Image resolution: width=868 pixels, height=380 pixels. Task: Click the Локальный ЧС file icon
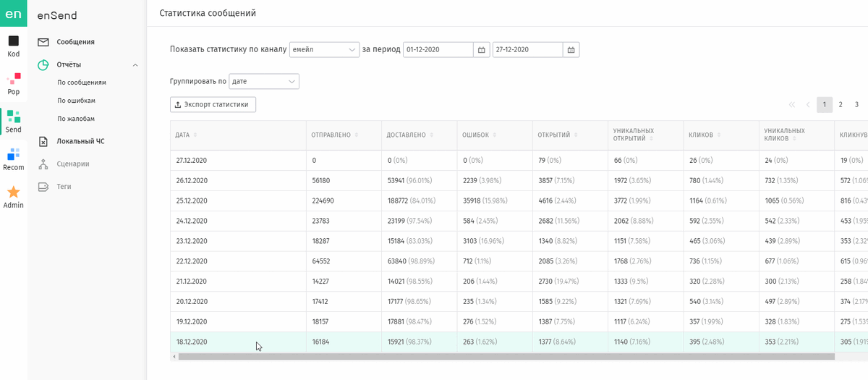click(43, 141)
